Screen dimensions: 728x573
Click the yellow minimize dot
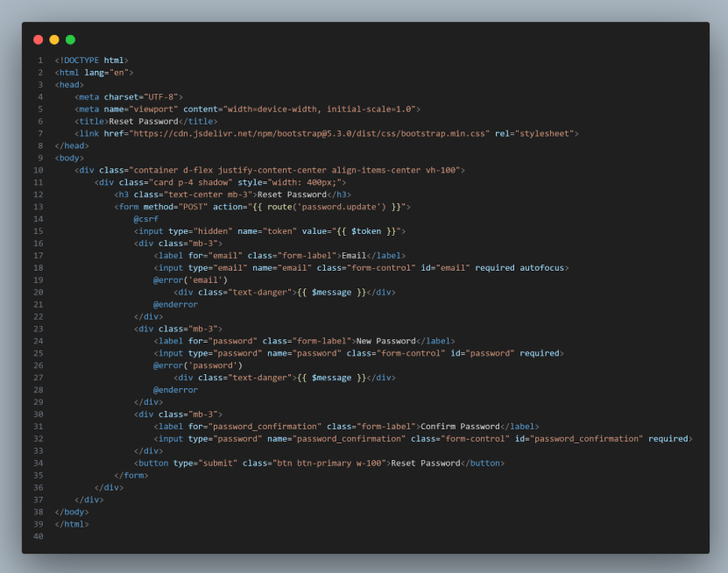[x=54, y=39]
